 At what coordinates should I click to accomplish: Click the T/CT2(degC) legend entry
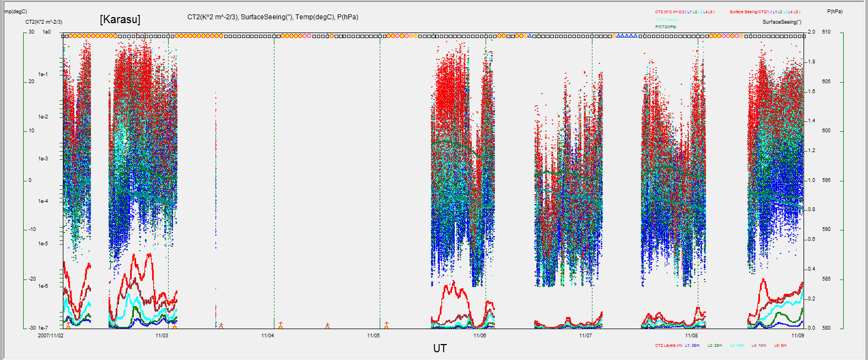coord(667,19)
